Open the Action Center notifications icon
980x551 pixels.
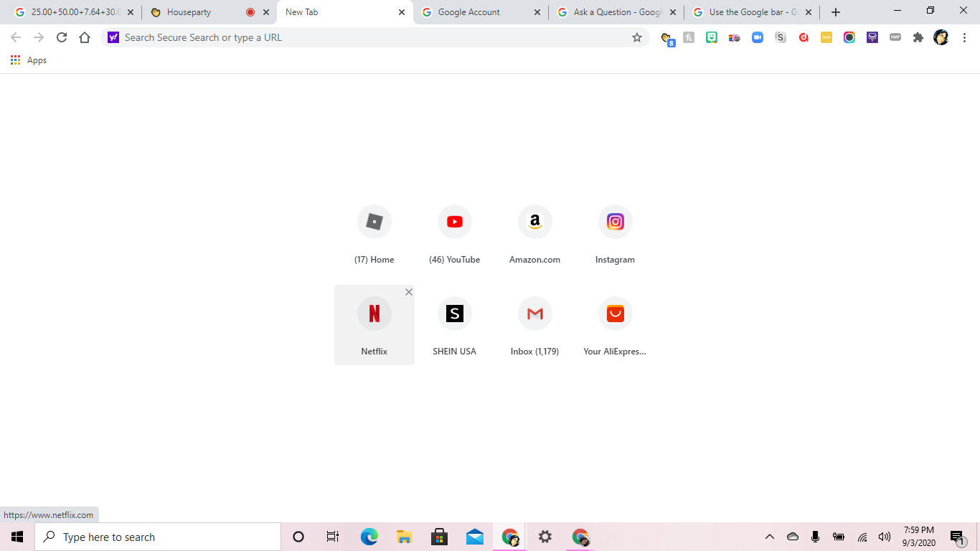point(958,537)
